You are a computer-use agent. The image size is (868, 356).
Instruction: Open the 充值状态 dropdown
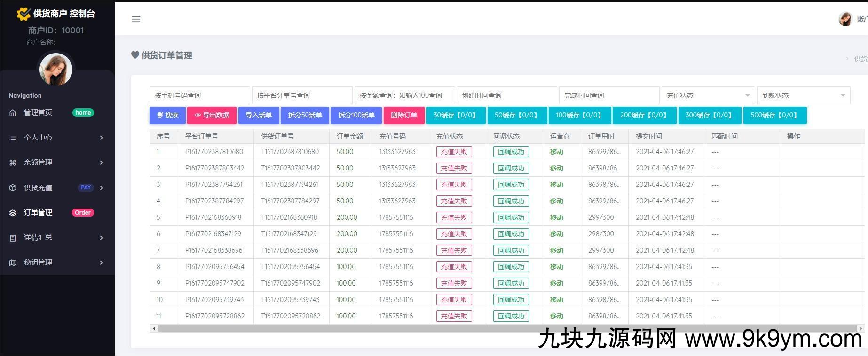coord(708,95)
